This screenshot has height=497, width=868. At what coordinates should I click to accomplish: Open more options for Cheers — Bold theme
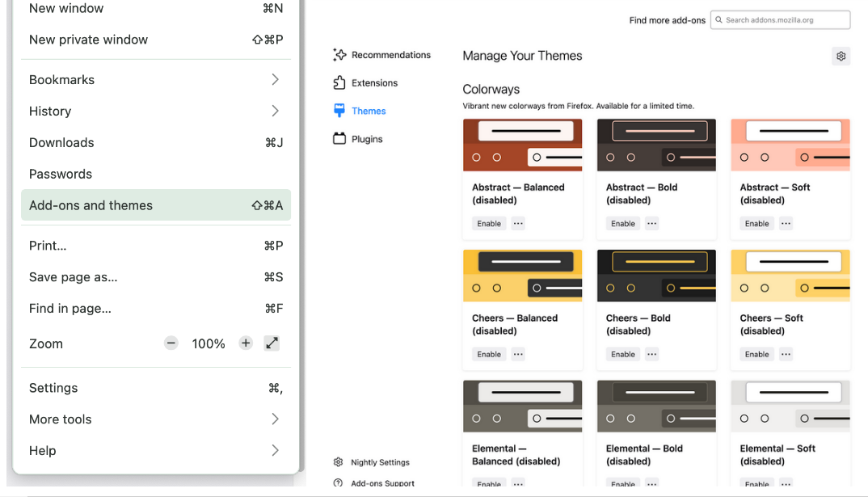point(652,354)
